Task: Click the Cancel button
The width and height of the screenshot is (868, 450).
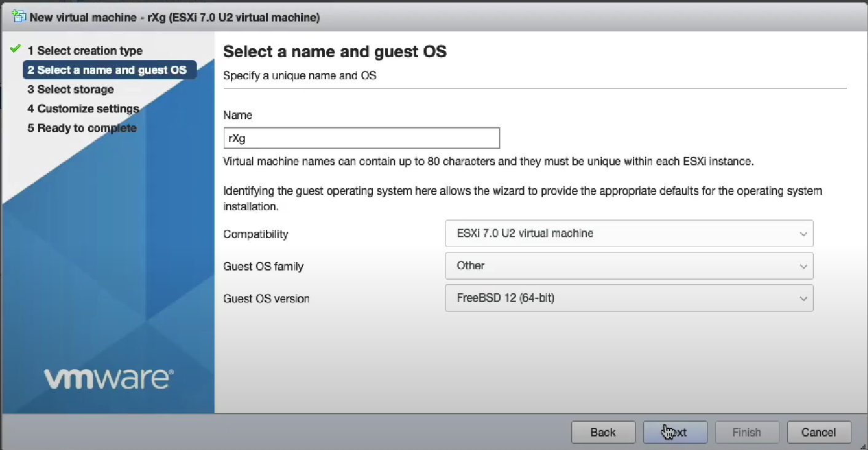Action: (819, 432)
